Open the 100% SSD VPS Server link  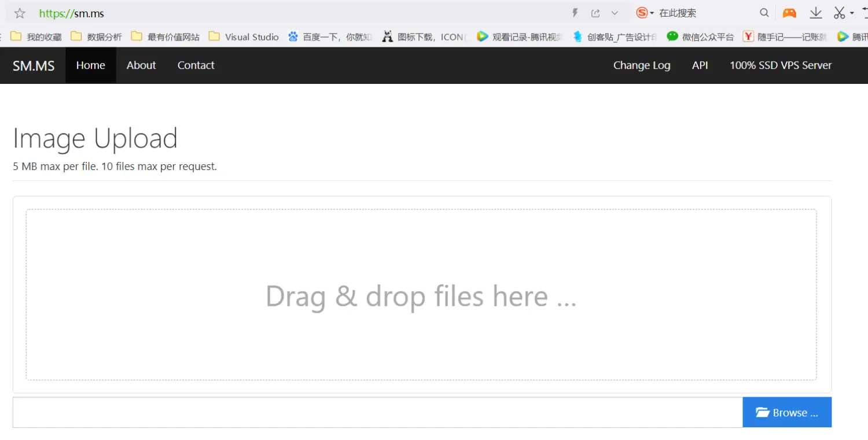[781, 65]
